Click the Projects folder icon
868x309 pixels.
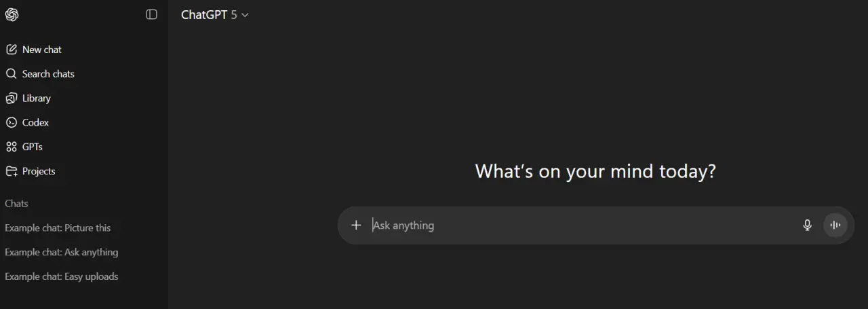click(x=11, y=171)
